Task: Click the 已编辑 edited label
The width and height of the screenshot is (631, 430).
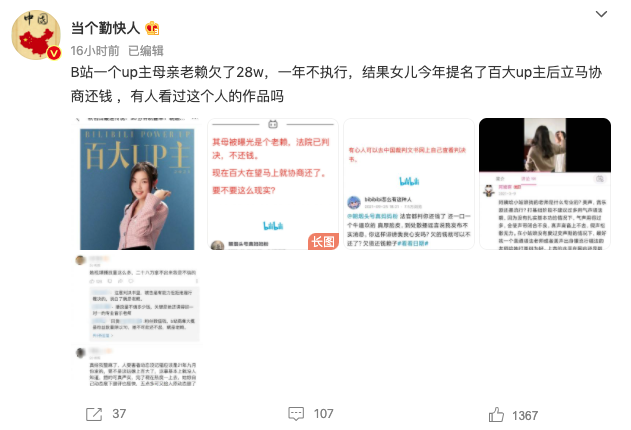Action: coord(146,51)
